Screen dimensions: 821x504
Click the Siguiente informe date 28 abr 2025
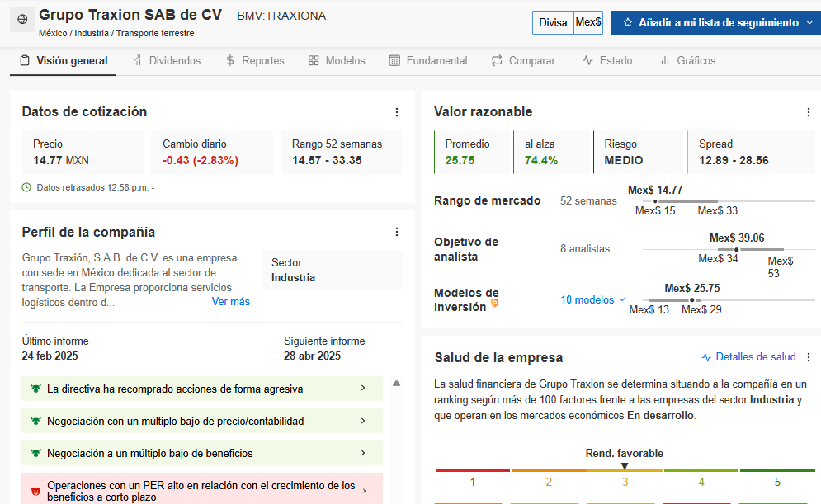[x=312, y=356]
